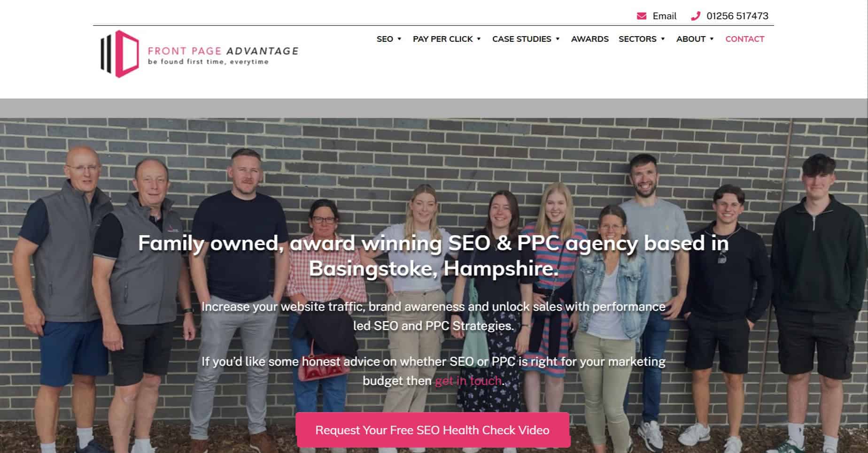Request Your Free SEO Health Check Video

tap(433, 430)
